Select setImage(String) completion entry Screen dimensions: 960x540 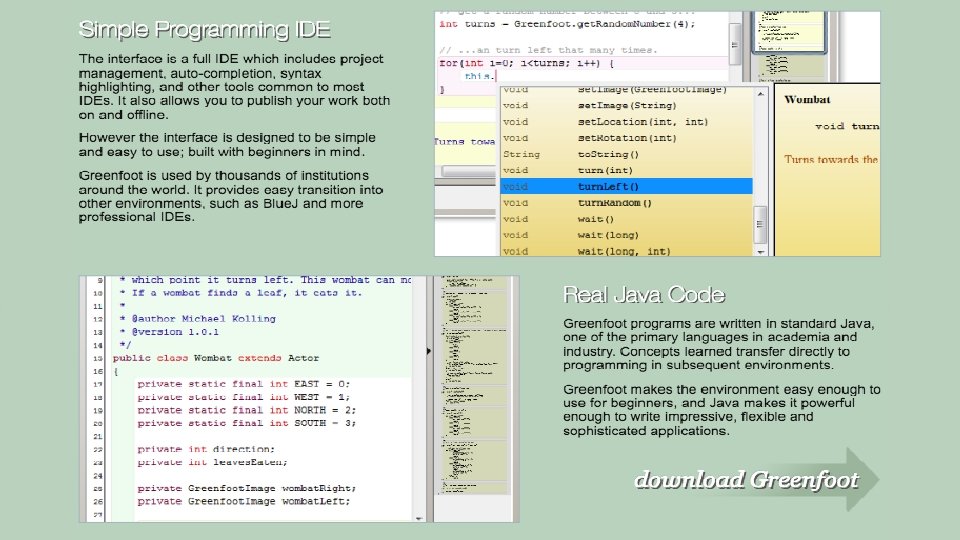(x=626, y=105)
